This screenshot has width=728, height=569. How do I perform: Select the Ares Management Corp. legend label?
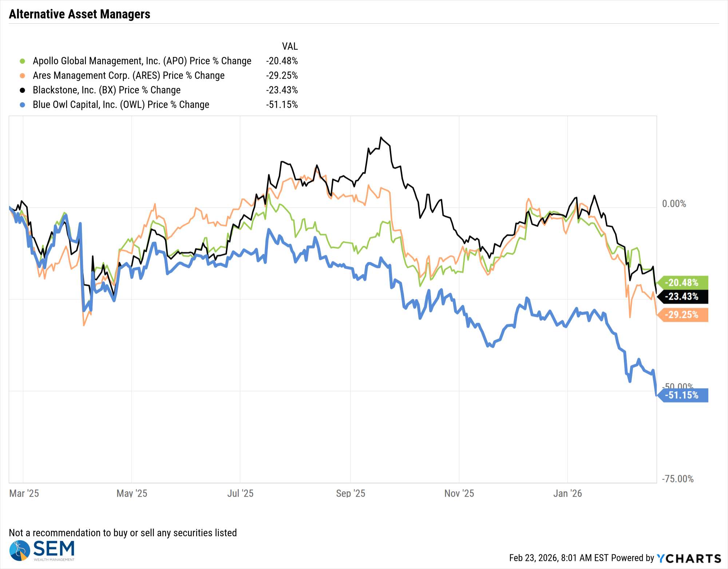(x=128, y=76)
